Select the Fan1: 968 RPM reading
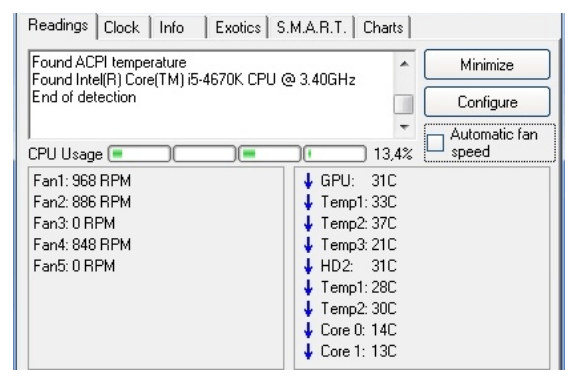 pyautogui.click(x=82, y=181)
